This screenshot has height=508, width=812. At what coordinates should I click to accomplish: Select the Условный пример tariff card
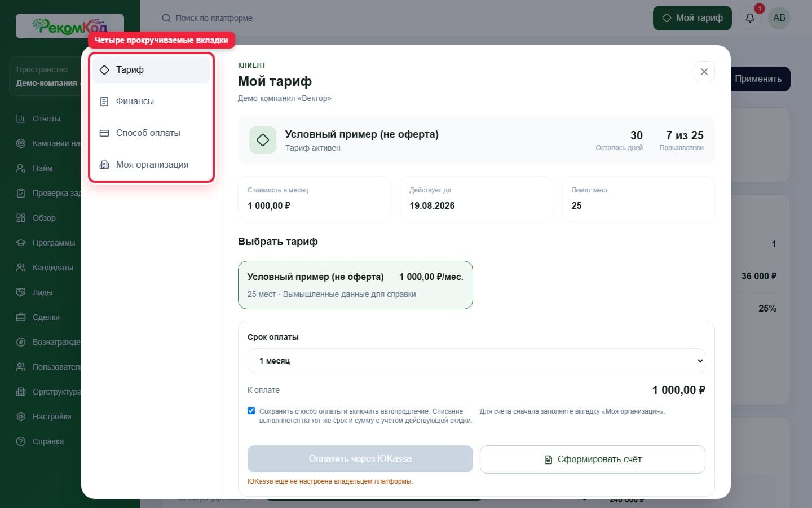pos(355,285)
